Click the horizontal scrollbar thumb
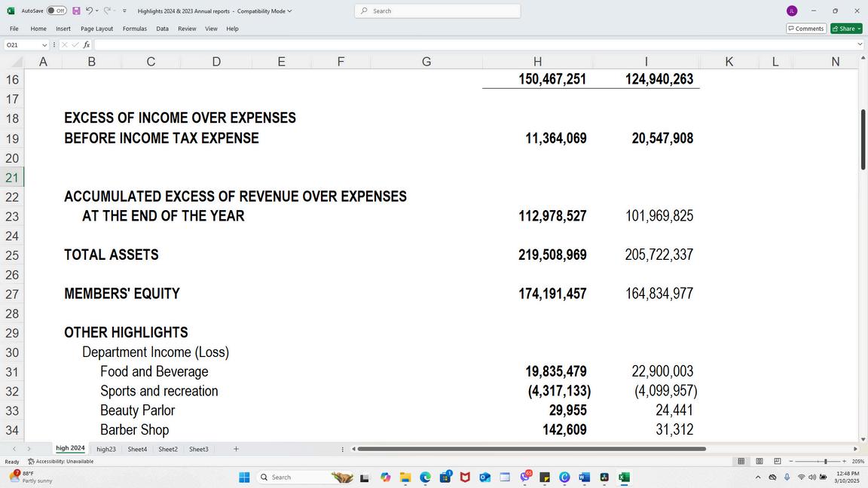The image size is (868, 488). [531, 449]
